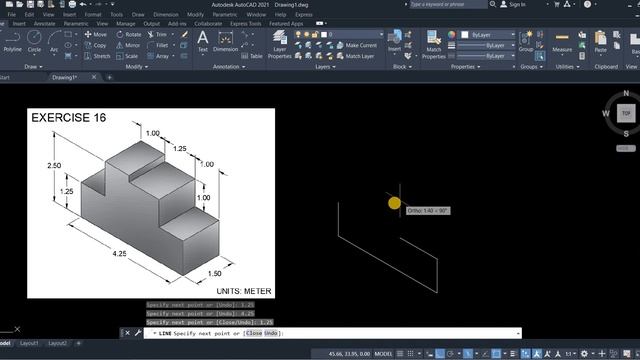Expand the Block panel options

tap(402, 67)
